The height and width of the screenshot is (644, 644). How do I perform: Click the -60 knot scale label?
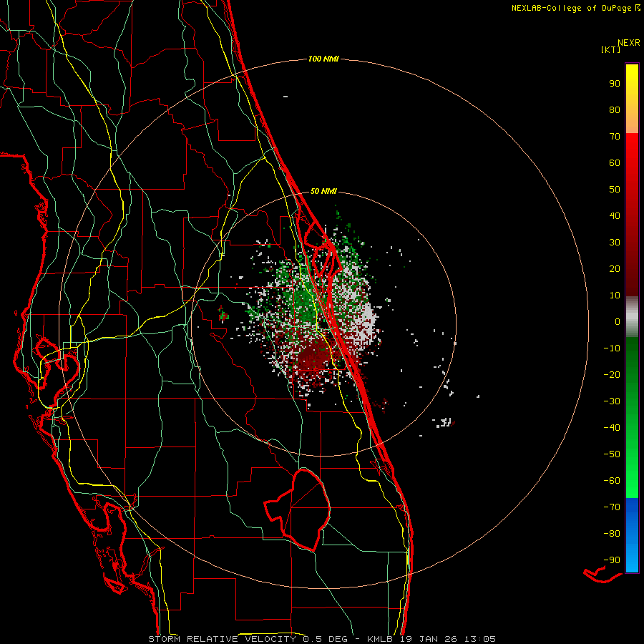click(x=612, y=481)
